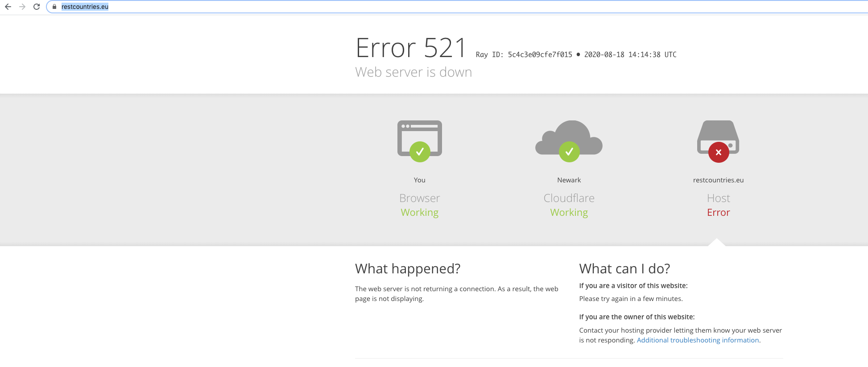Click the 'You' label under browser icon
868x367 pixels.
tap(420, 180)
